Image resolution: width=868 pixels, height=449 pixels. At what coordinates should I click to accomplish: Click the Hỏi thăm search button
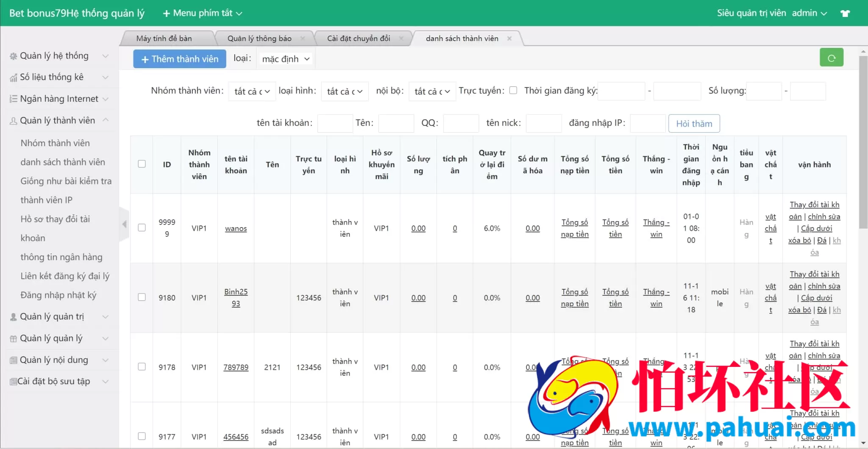coord(694,124)
